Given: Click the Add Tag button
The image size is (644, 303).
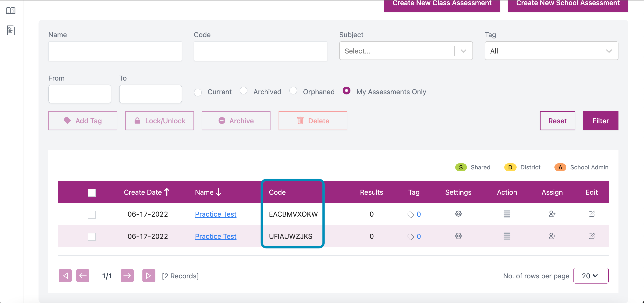Looking at the screenshot, I should coord(83,121).
